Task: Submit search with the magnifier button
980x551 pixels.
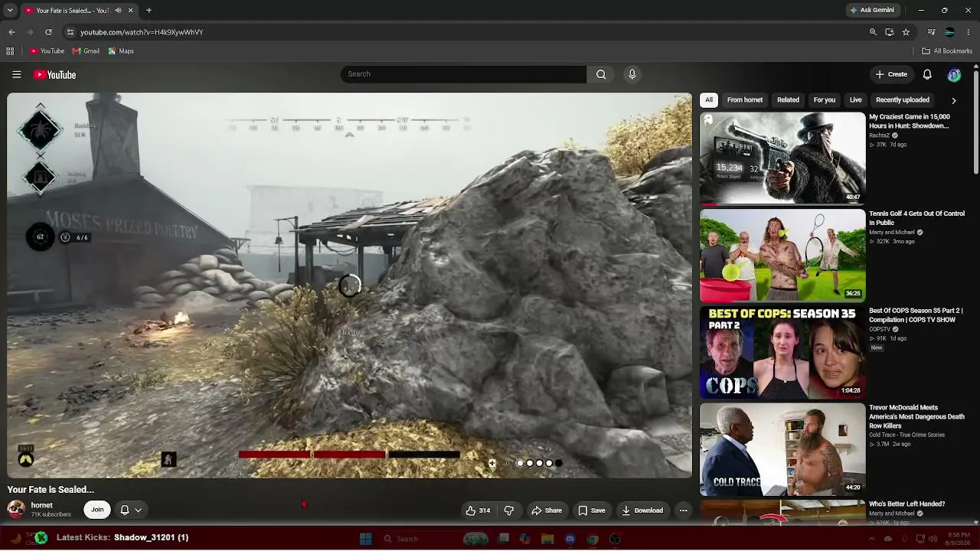Action: pos(601,74)
